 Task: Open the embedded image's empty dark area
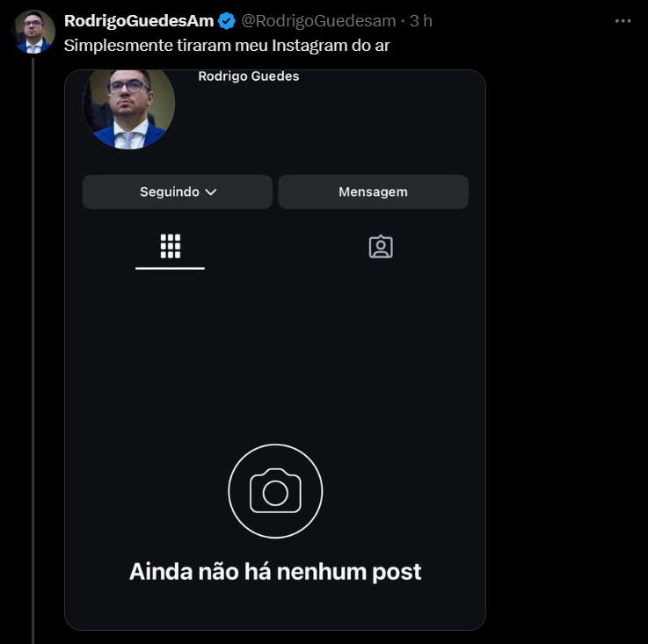coord(275,351)
